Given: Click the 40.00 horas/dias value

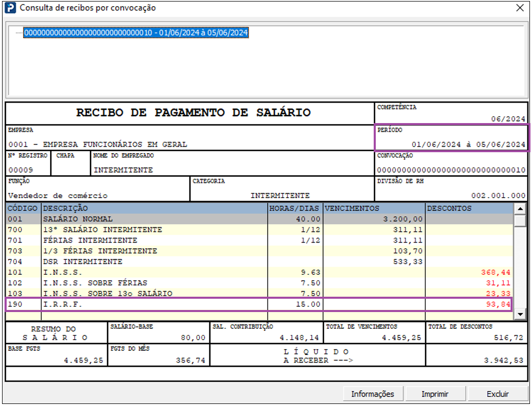Looking at the screenshot, I should point(308,219).
